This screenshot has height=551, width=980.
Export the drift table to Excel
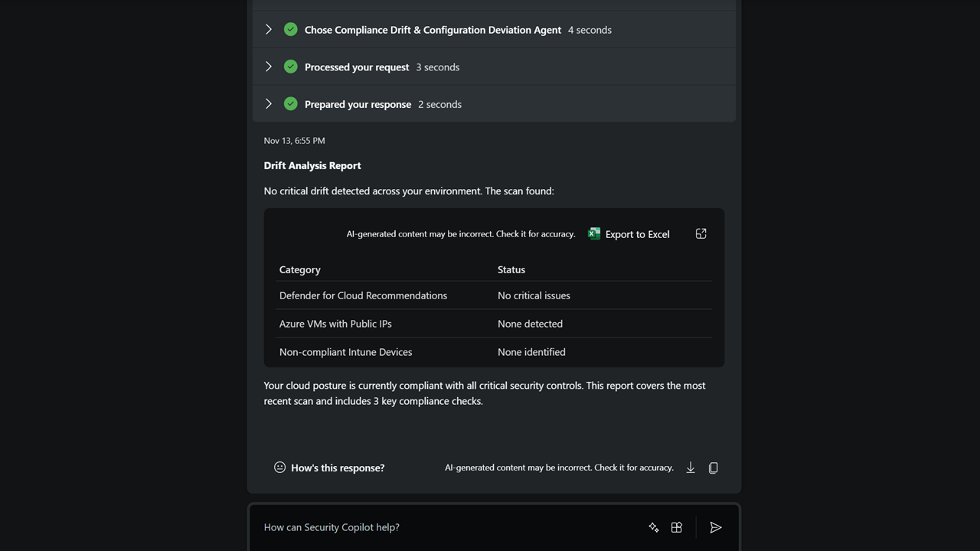click(629, 234)
